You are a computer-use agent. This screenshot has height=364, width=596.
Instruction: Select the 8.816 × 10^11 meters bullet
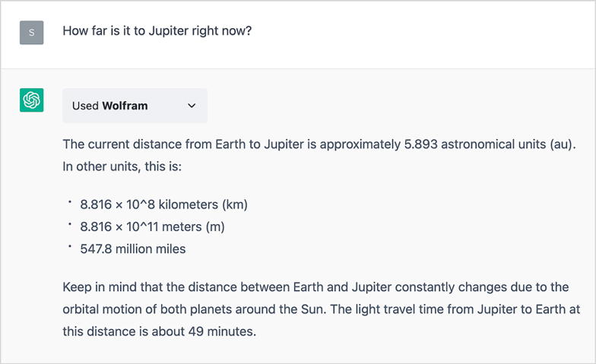(x=152, y=226)
